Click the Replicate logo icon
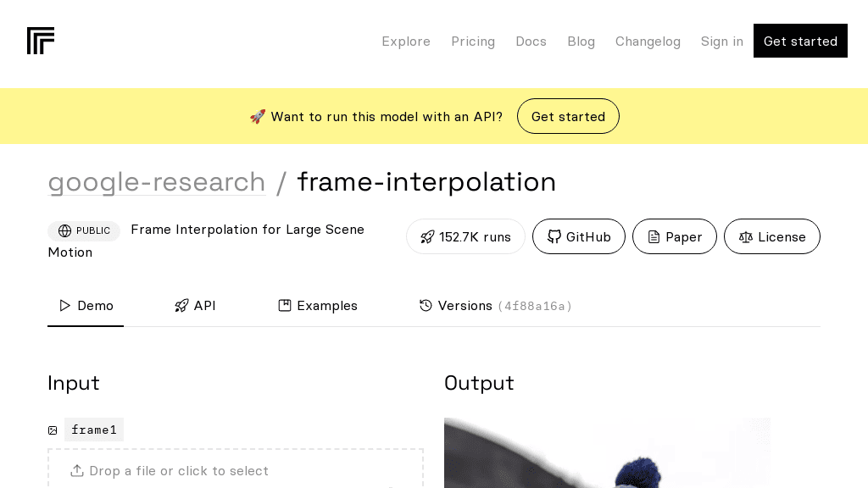This screenshot has width=868, height=488. tap(41, 41)
